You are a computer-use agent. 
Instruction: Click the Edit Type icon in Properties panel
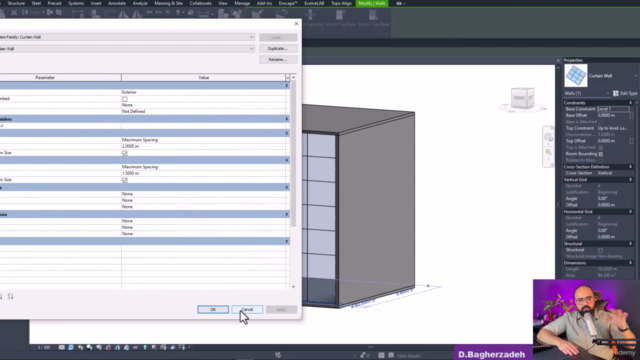[616, 93]
